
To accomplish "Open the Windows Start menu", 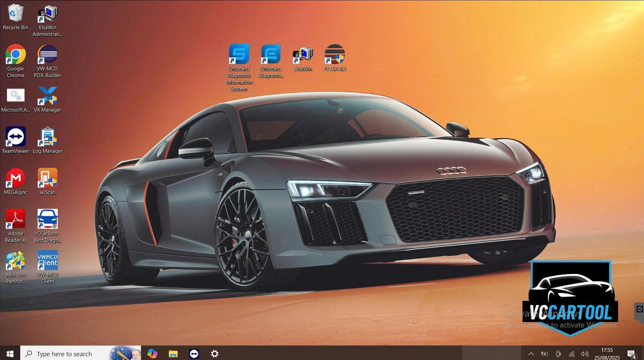I will tap(10, 354).
